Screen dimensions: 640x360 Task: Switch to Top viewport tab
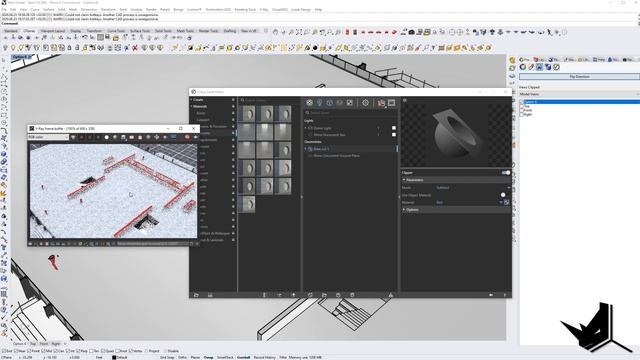click(x=33, y=344)
